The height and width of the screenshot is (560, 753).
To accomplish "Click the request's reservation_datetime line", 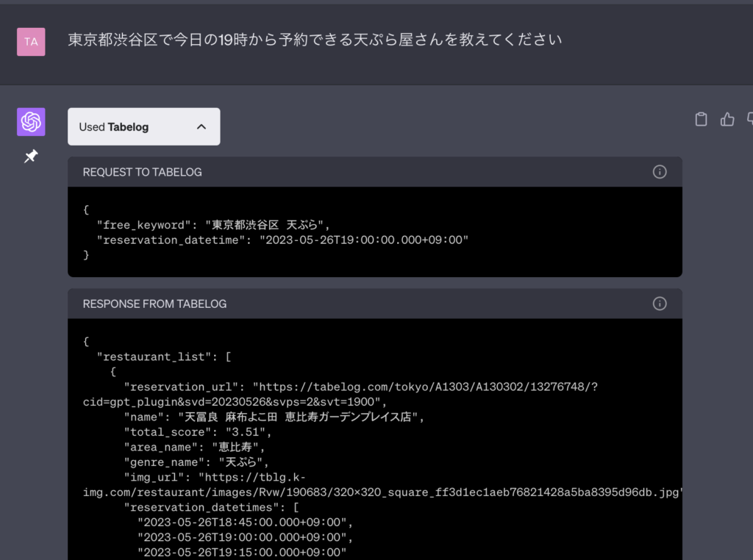I will coord(282,240).
